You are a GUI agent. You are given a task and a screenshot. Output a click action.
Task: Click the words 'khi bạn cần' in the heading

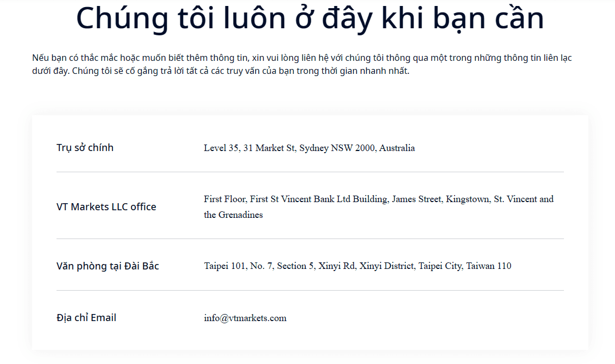tap(462, 18)
